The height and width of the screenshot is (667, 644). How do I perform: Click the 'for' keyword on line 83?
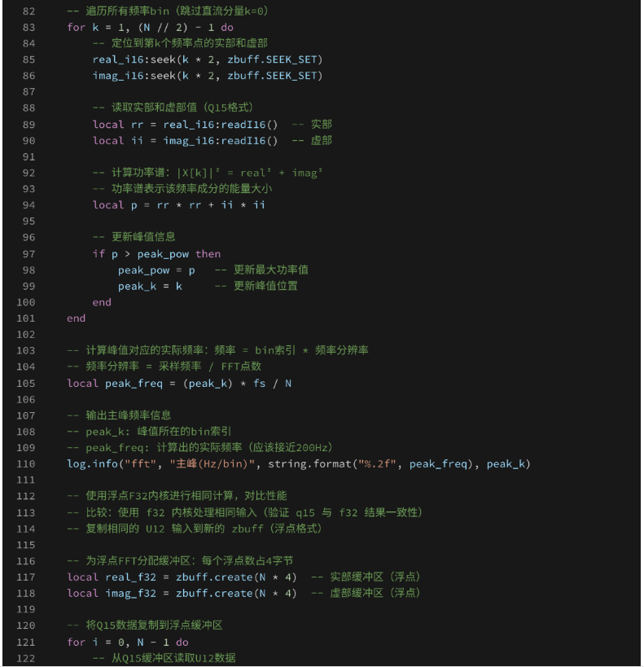77,27
